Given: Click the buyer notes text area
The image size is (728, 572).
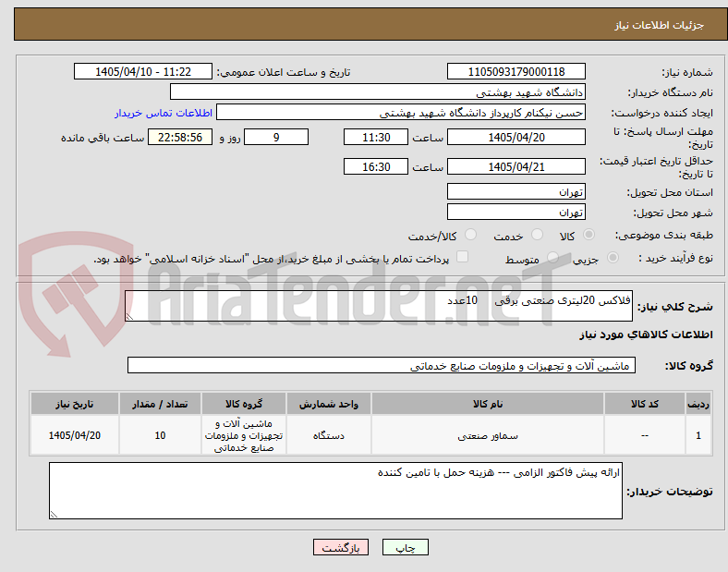Looking at the screenshot, I should 335,491.
